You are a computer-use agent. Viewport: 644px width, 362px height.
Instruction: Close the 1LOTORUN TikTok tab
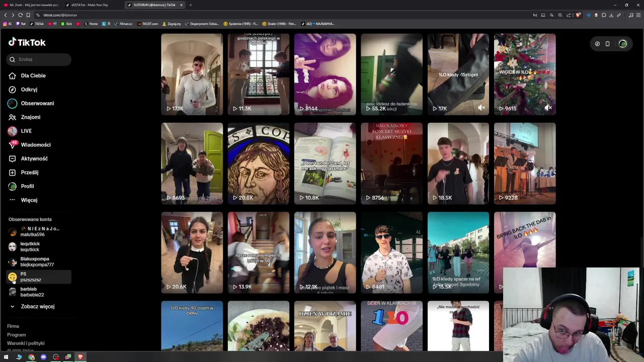pos(181,5)
